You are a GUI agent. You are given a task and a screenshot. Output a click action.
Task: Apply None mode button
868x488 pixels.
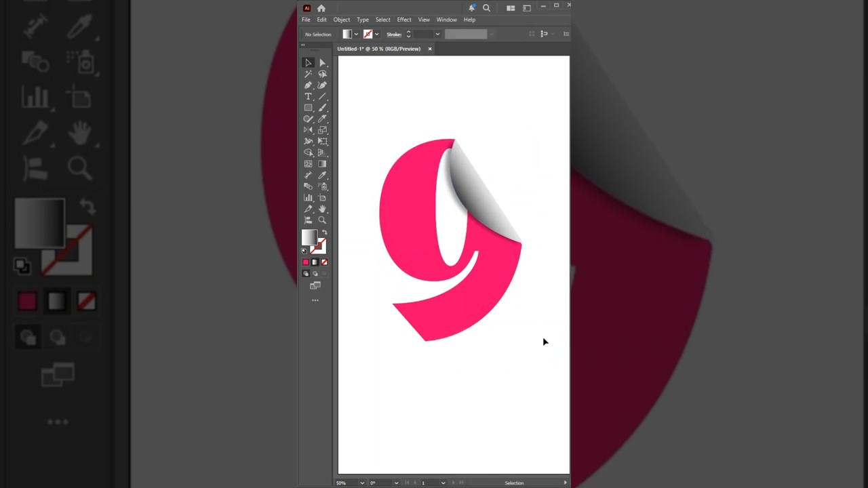(x=324, y=262)
